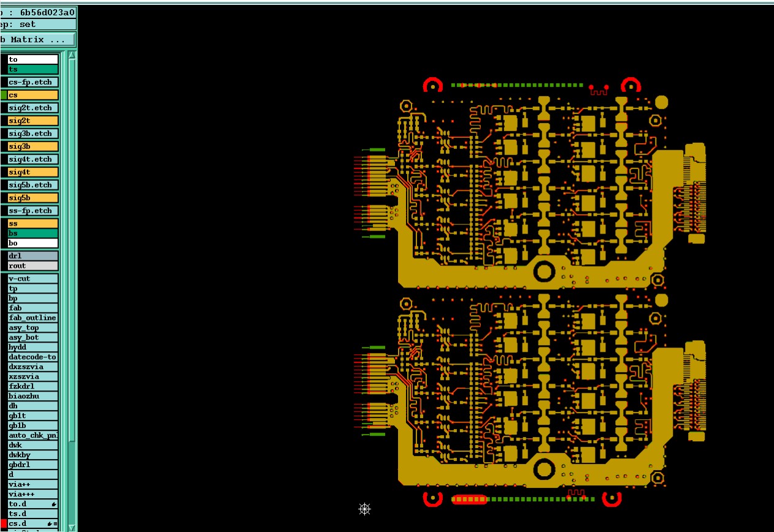Select the 'bp' layer row
The image size is (774, 532).
(33, 298)
